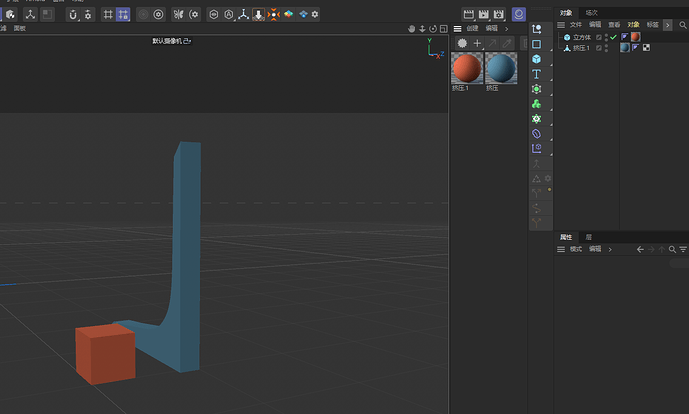Select the Text spline tool
Viewport: 689px width, 414px height.
pos(536,74)
